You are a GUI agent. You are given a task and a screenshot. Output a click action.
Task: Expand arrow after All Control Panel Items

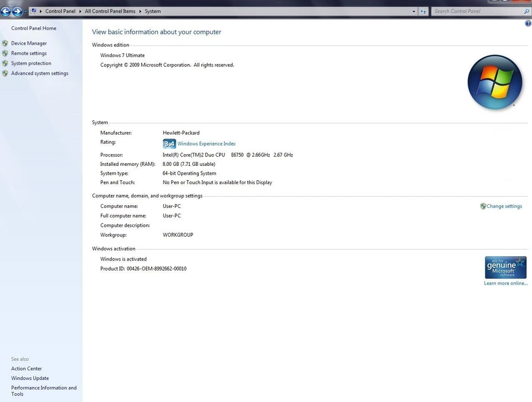coord(140,11)
